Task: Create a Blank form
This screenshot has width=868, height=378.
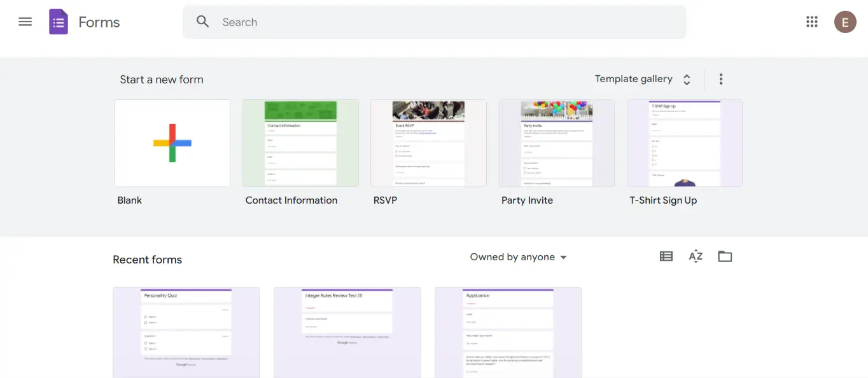Action: click(172, 143)
